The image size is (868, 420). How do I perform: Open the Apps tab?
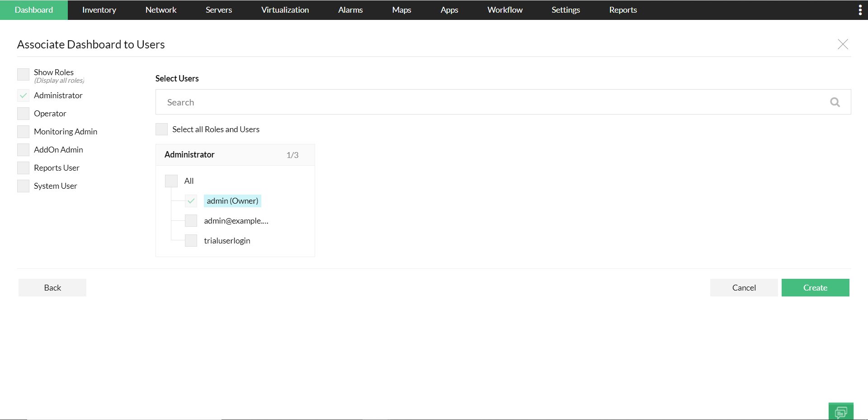[x=449, y=10]
